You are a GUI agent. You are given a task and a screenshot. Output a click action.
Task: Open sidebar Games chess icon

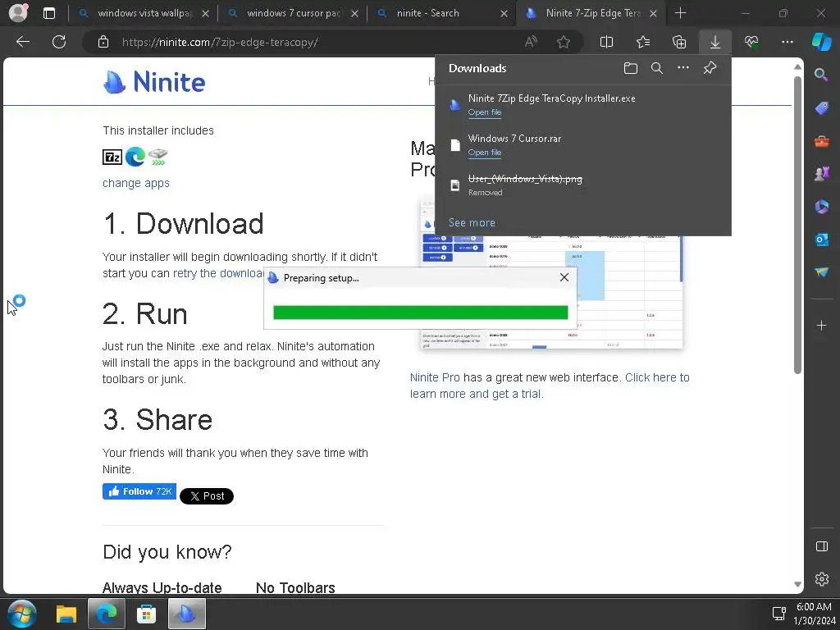point(821,174)
